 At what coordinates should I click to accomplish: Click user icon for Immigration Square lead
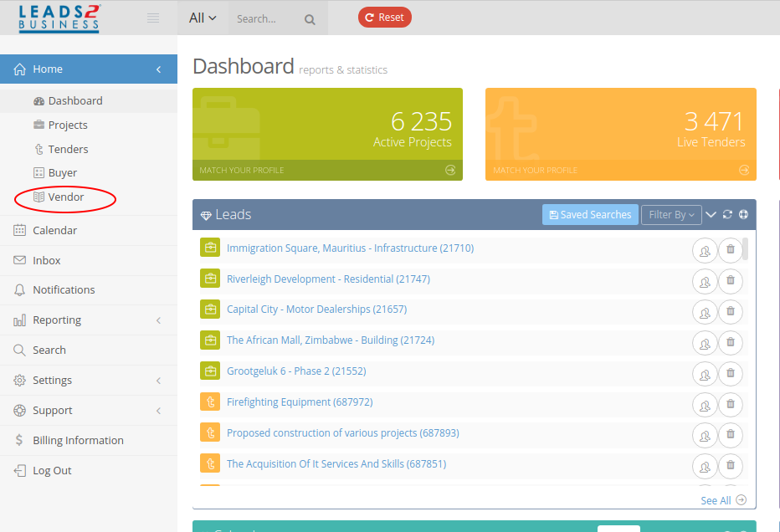coord(705,250)
